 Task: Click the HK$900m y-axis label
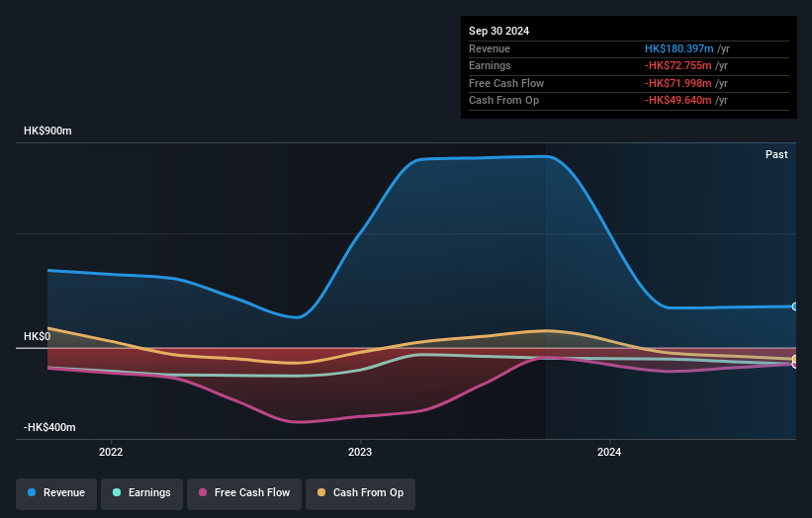[x=47, y=130]
